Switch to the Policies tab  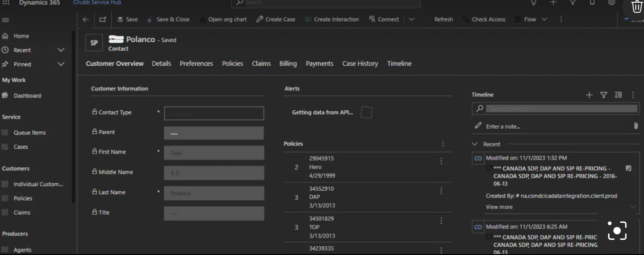[232, 63]
